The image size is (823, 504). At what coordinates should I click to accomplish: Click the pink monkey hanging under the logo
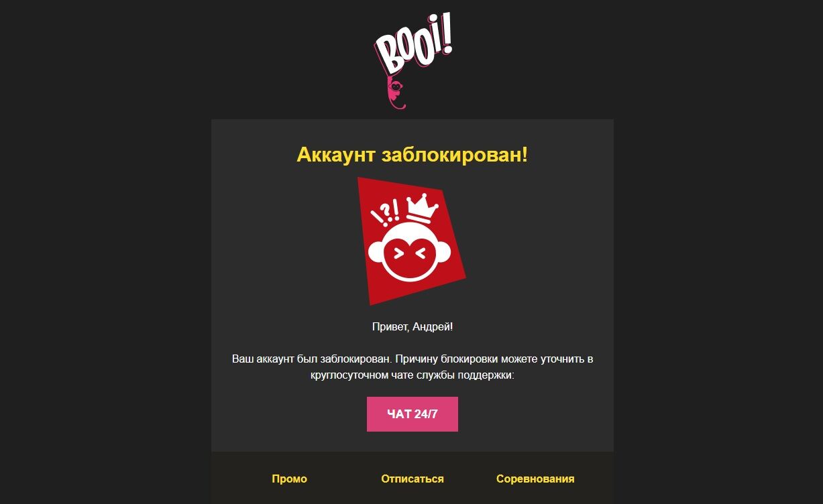click(x=397, y=92)
